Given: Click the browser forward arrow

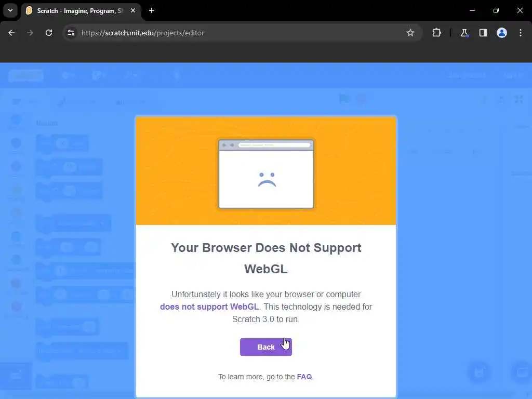Looking at the screenshot, I should (30, 33).
